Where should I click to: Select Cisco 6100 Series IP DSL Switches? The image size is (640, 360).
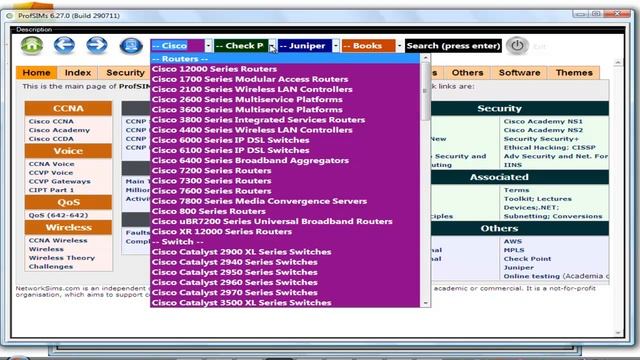[285, 150]
